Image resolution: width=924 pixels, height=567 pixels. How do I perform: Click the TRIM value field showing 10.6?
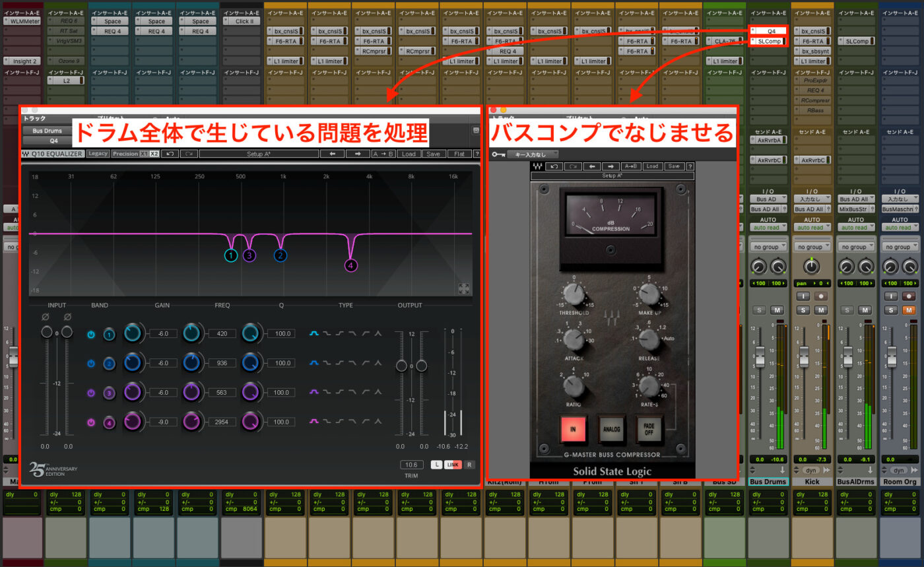click(412, 464)
